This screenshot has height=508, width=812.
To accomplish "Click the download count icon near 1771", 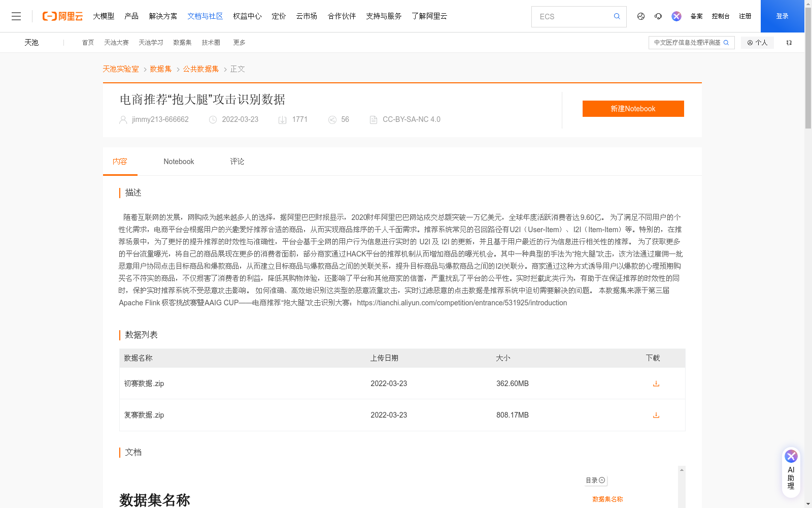I will point(283,120).
